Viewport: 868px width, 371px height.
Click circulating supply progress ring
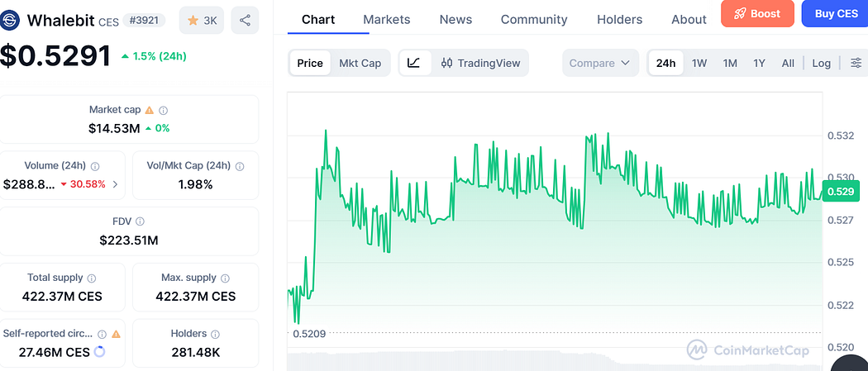(x=100, y=352)
